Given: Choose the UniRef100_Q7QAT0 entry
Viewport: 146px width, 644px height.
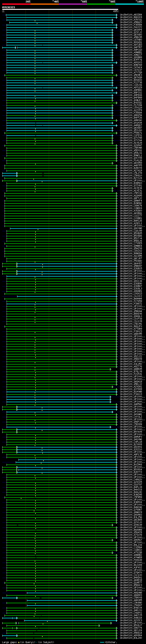Looking at the screenshot, I should point(131,572).
